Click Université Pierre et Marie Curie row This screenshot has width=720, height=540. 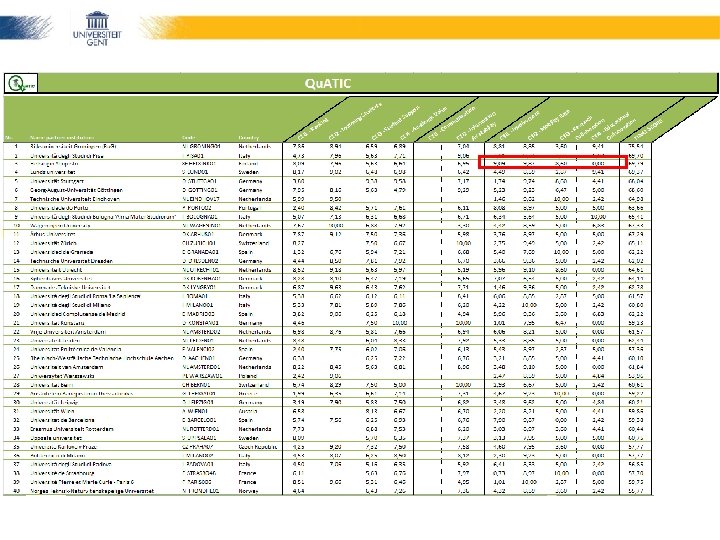(x=82, y=482)
